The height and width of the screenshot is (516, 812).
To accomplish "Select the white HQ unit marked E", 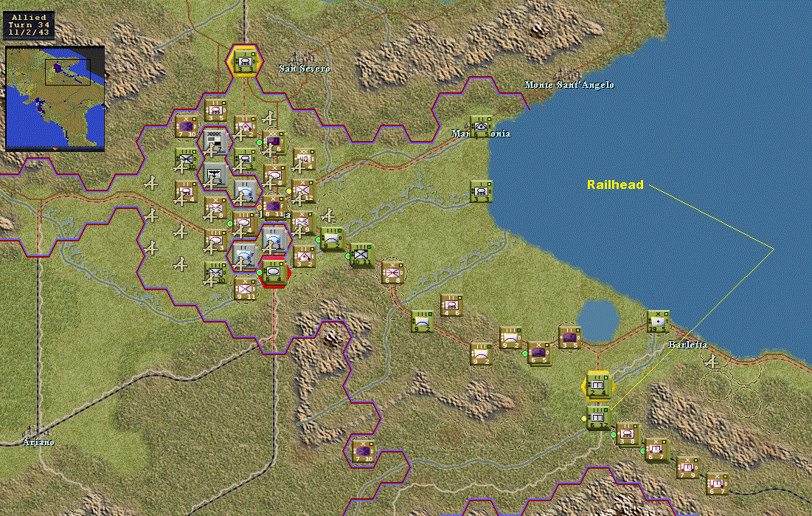I will click(x=304, y=159).
